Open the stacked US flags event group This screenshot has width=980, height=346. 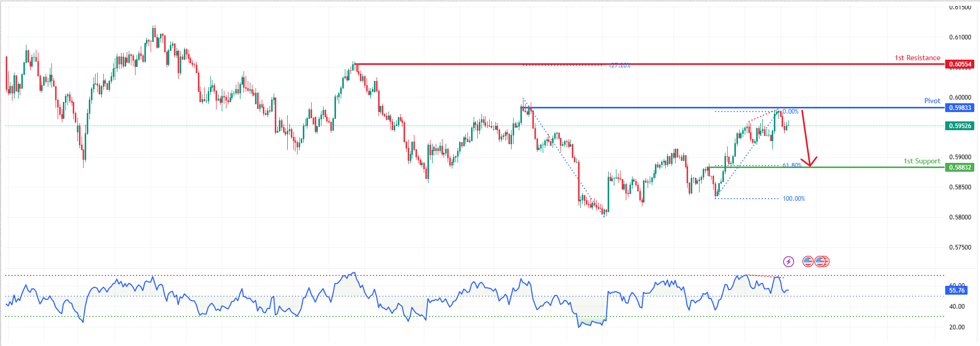822,261
